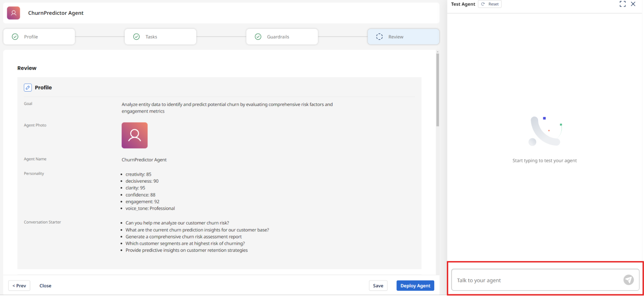The width and height of the screenshot is (644, 296).
Task: Click the Close button at bottom left
Action: point(45,285)
